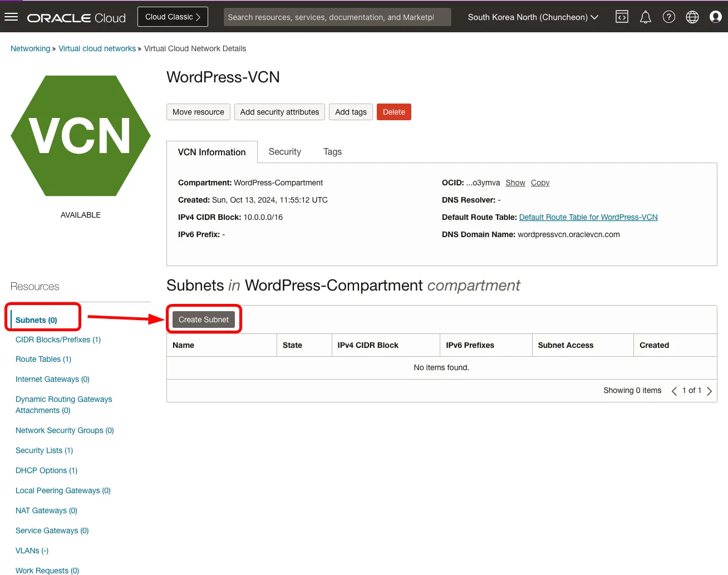The image size is (728, 575).
Task: Focus the resource search field
Action: point(337,17)
